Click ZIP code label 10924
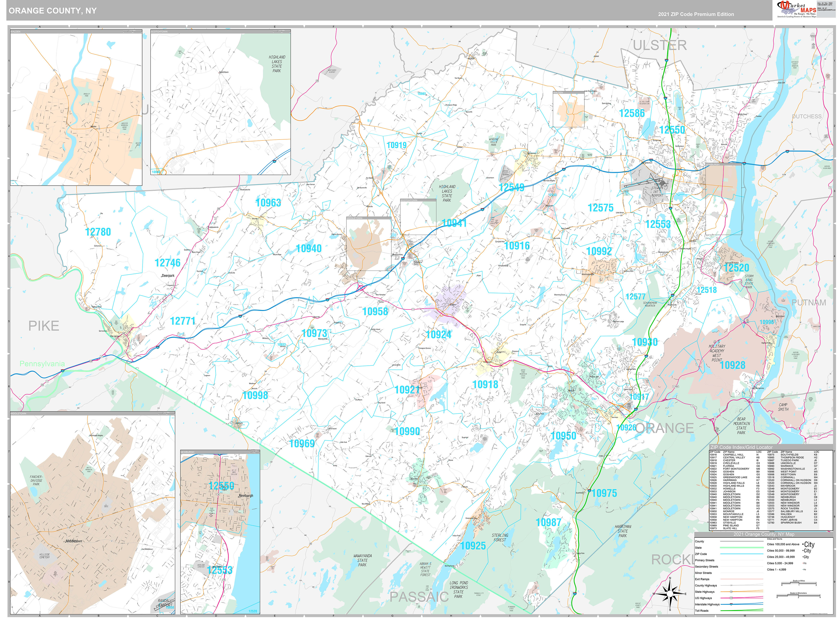Screen dimensions: 840x618 coord(438,334)
